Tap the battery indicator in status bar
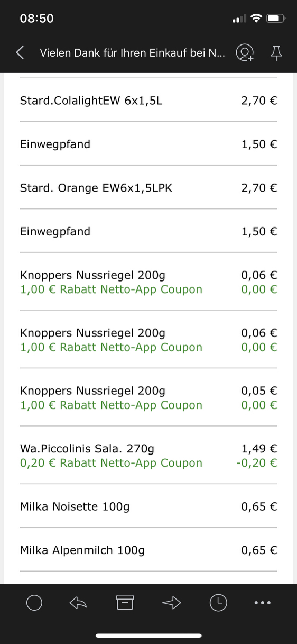297x644 pixels. point(276,19)
